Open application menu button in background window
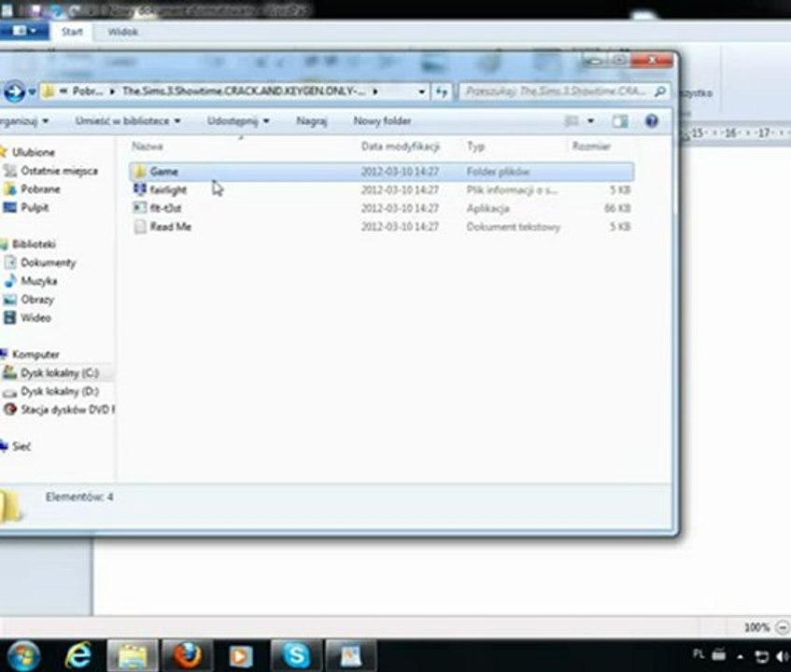This screenshot has width=791, height=672. (x=23, y=31)
